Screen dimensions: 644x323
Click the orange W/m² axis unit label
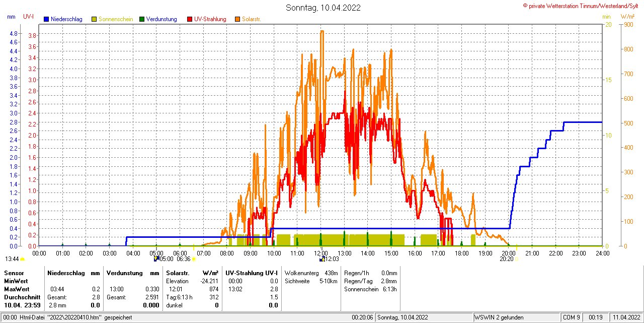[628, 17]
